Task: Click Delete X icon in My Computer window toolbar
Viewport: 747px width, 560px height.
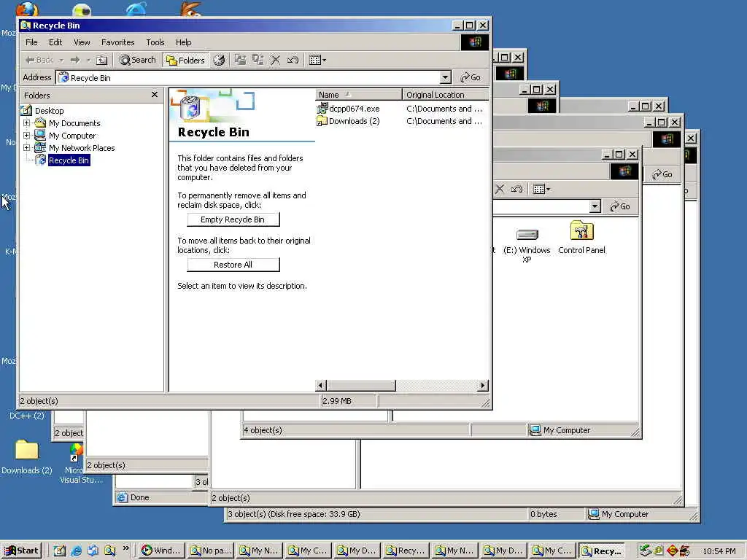Action: 499,189
